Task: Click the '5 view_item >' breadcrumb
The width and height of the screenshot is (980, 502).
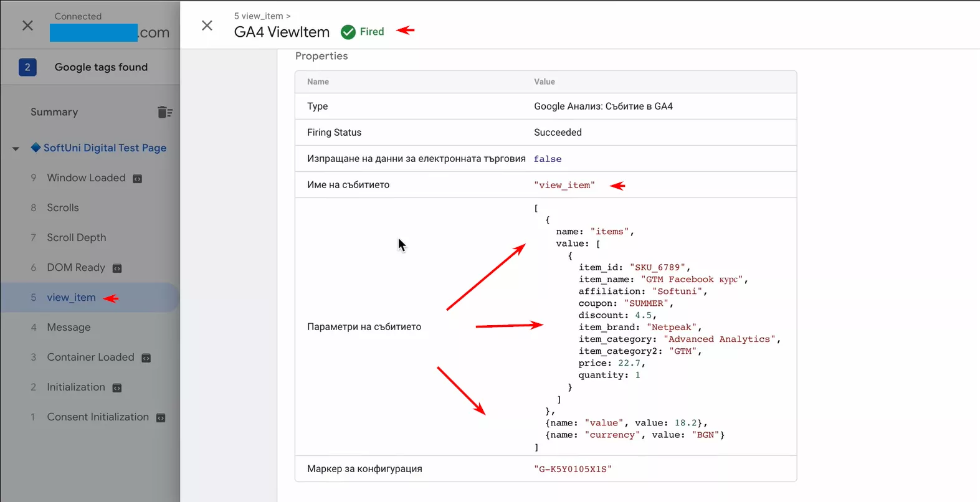Action: point(262,16)
